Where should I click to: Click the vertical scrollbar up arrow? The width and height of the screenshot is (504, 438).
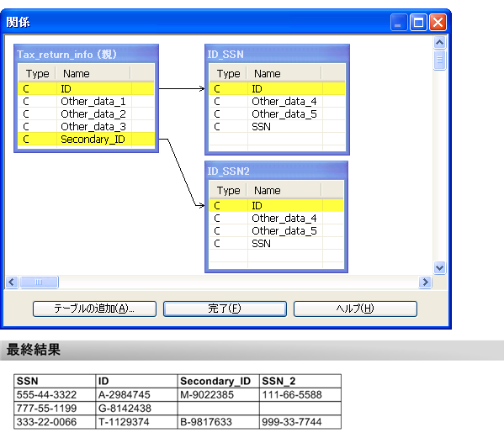(x=439, y=42)
